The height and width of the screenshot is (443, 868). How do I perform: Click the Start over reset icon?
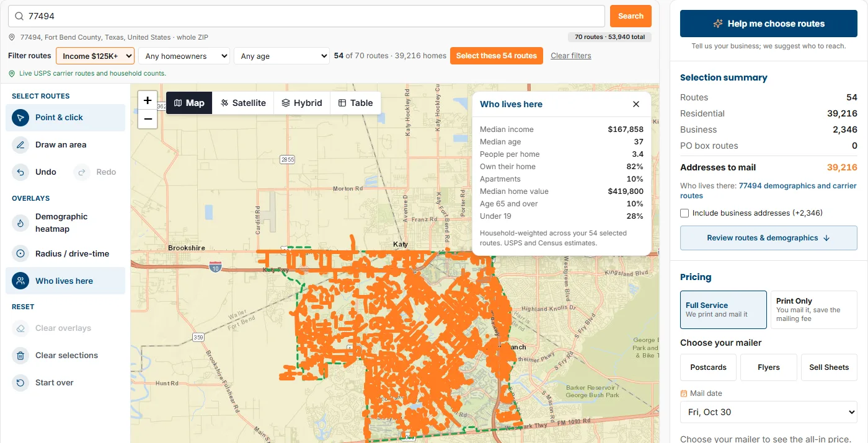[20, 383]
